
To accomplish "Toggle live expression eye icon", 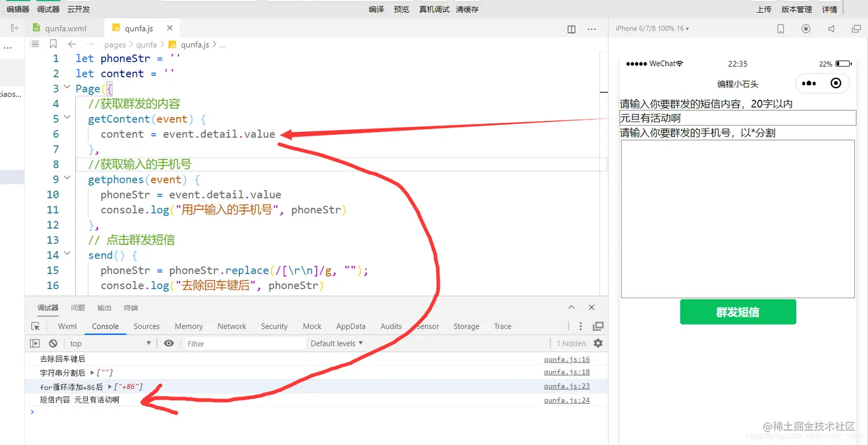I will pyautogui.click(x=169, y=343).
